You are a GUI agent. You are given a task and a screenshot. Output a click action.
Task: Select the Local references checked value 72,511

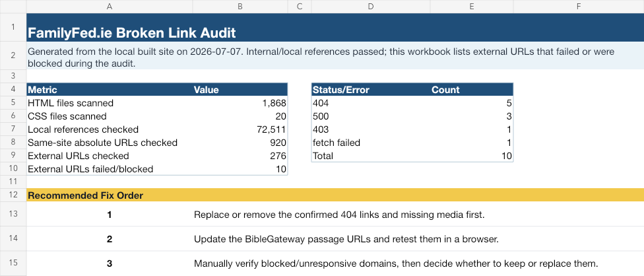pos(240,129)
